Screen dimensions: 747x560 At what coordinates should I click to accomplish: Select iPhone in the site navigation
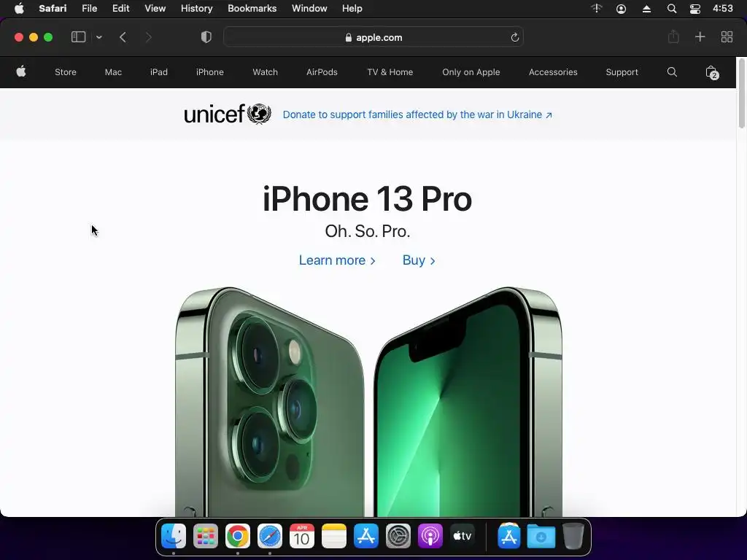click(209, 72)
